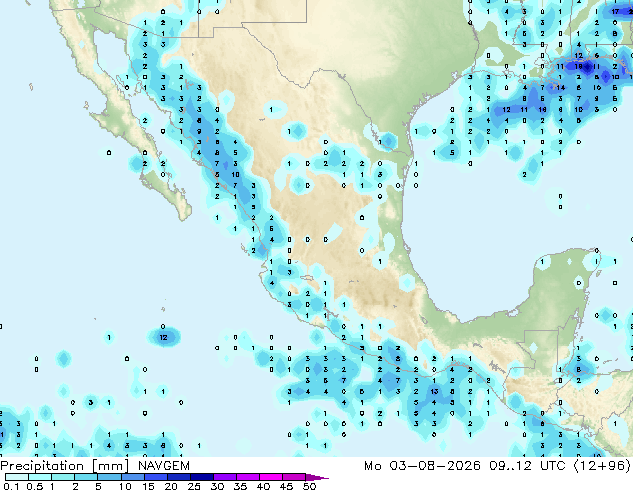
Task: Click the 1–2 mm legend color swatch
Action: [63, 477]
